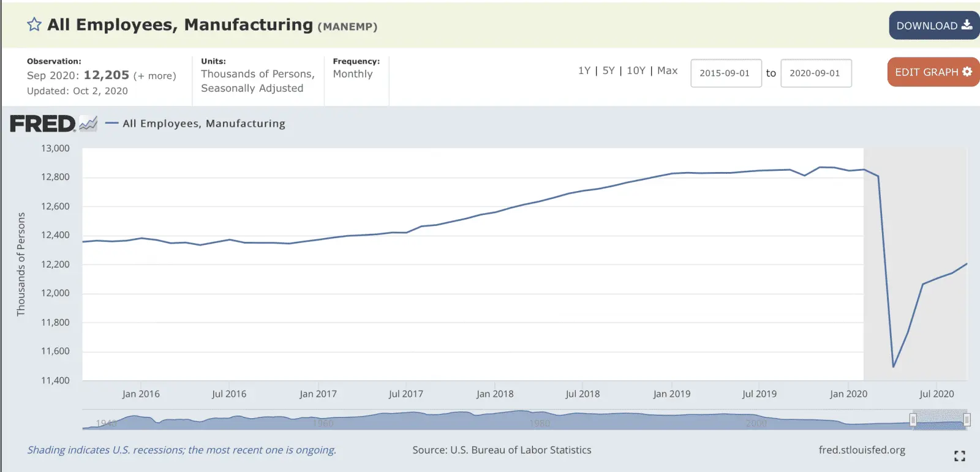Screen dimensions: 980x472
Task: Switch to the 5Y time range
Action: 608,71
